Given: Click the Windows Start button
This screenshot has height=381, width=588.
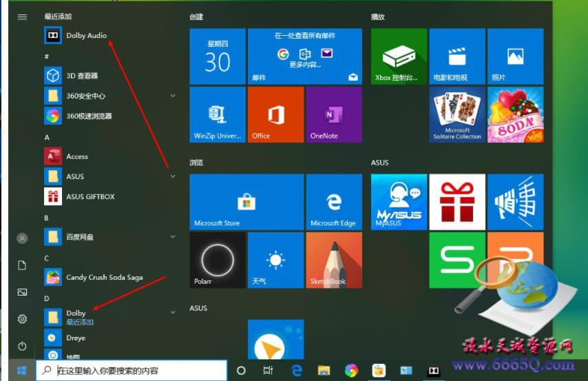Looking at the screenshot, I should click(22, 371).
